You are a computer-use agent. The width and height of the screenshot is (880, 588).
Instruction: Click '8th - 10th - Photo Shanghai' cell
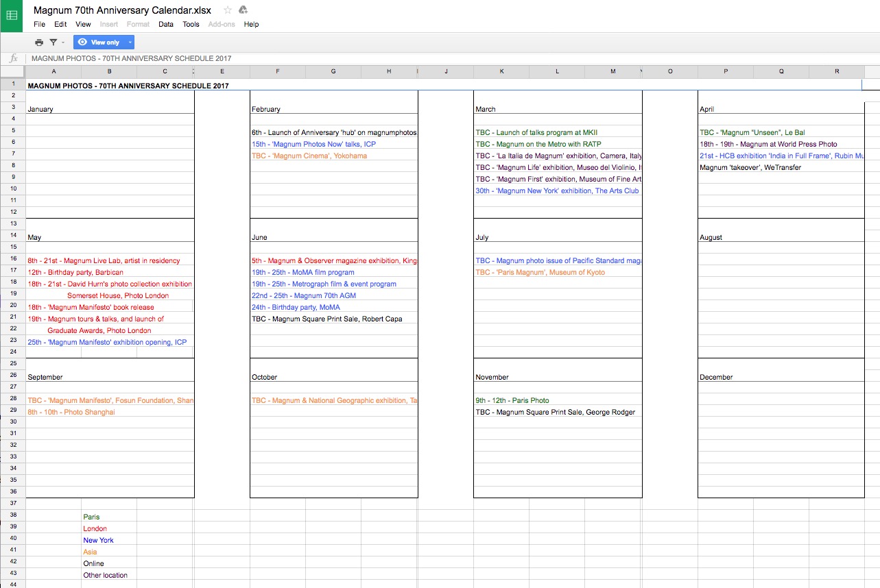(71, 412)
